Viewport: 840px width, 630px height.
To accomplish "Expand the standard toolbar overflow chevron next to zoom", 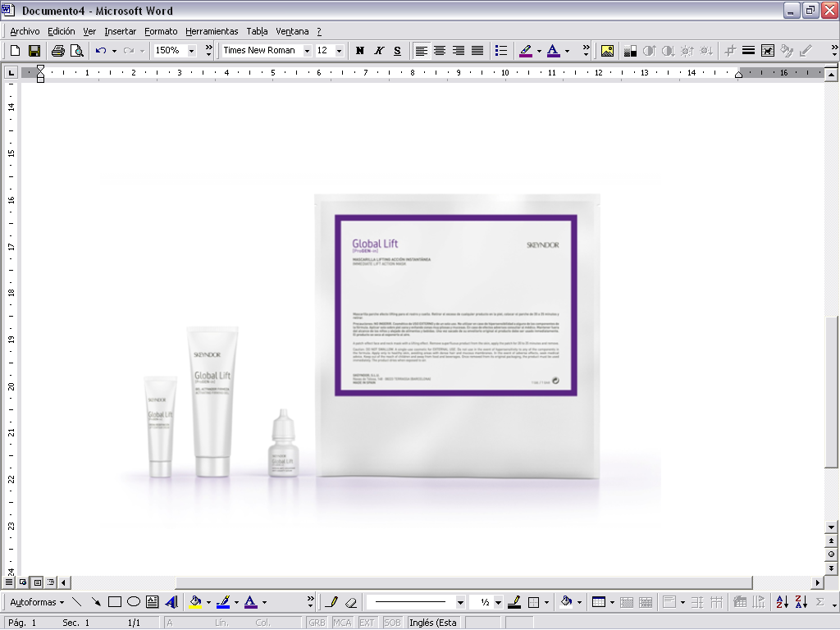I will pyautogui.click(x=209, y=51).
